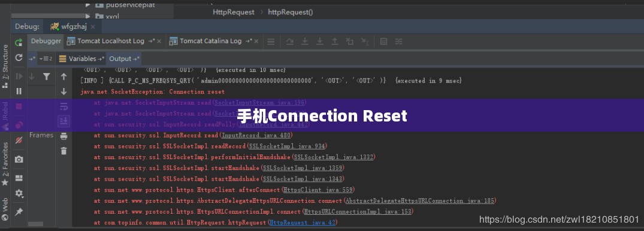Open HttpsClient.java:559 link
Image resolution: width=644 pixels, height=231 pixels.
click(318, 190)
